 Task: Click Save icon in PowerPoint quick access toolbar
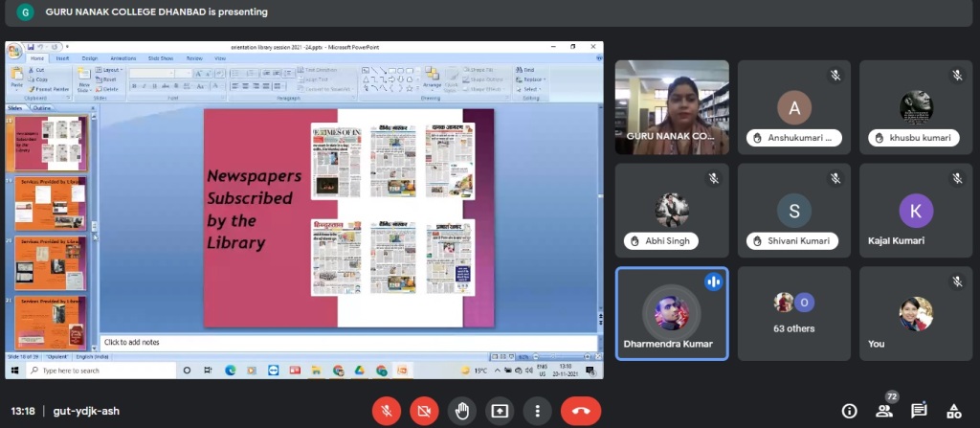(x=30, y=47)
